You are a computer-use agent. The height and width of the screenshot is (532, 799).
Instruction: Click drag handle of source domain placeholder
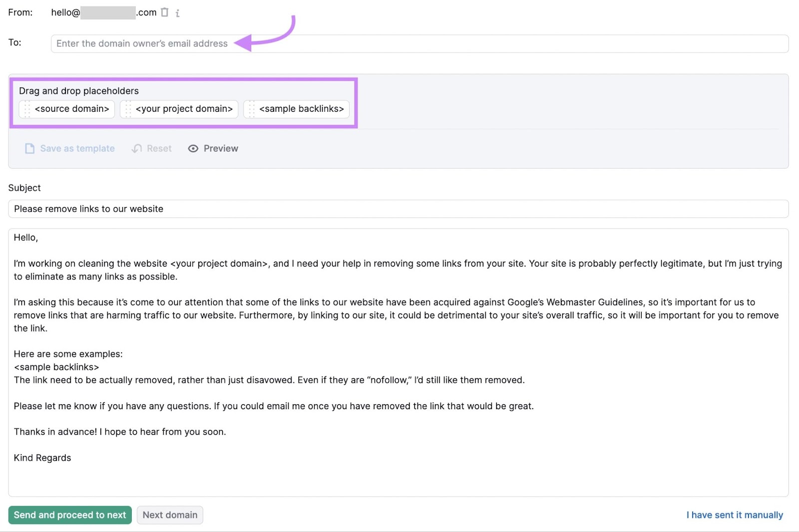coord(27,109)
